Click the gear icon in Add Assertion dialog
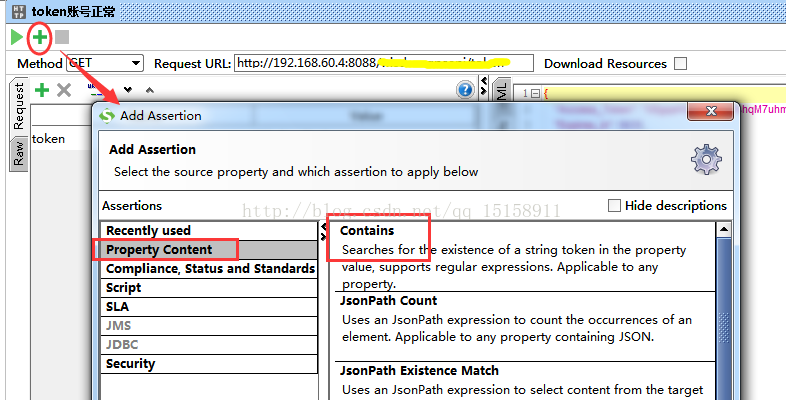 [706, 159]
